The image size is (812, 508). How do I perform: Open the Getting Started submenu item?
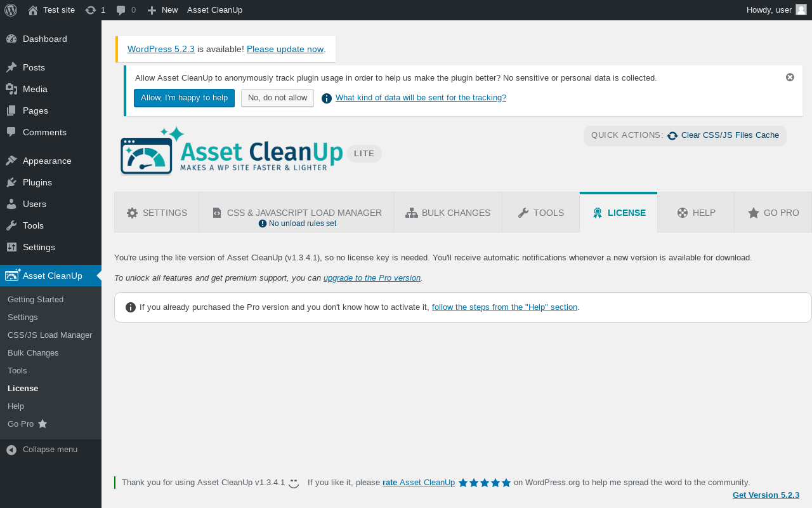(36, 299)
